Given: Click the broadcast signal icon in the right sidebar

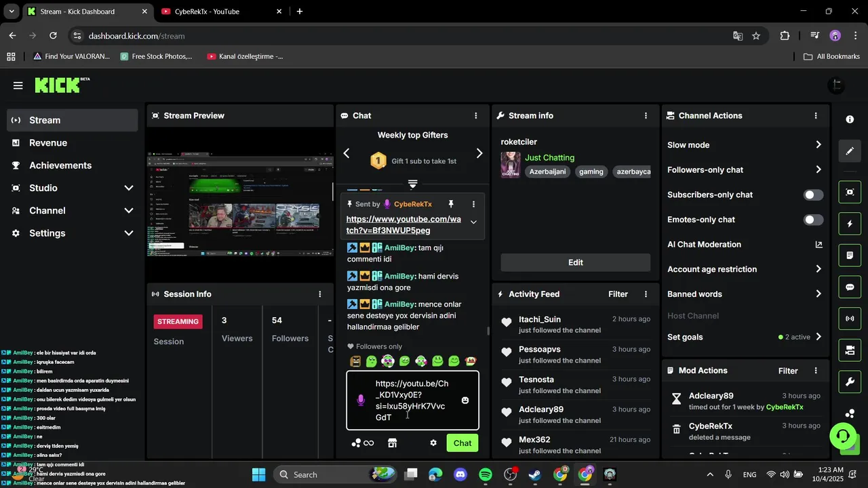Looking at the screenshot, I should pos(850,319).
